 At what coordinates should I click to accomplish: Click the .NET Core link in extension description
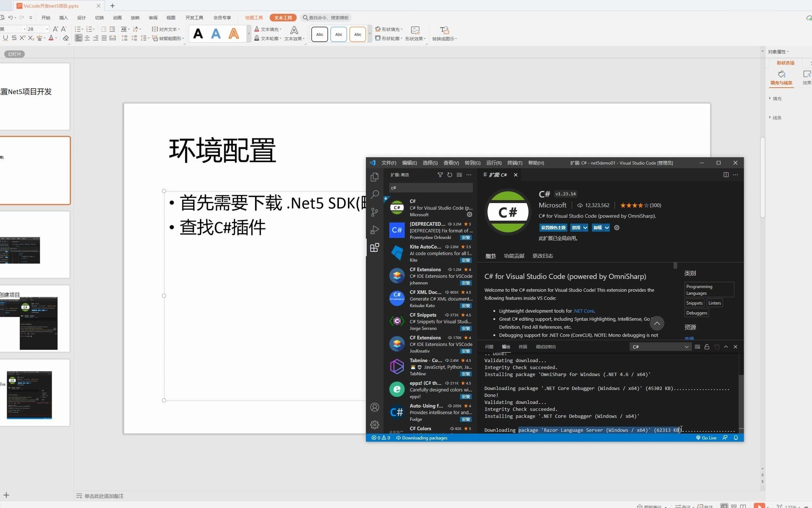[583, 311]
